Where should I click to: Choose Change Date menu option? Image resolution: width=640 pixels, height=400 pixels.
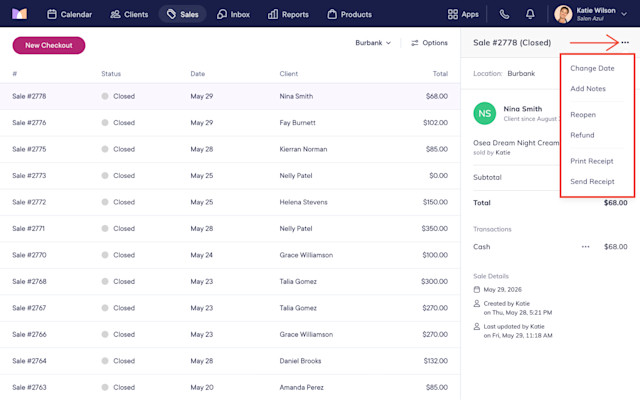click(x=592, y=68)
